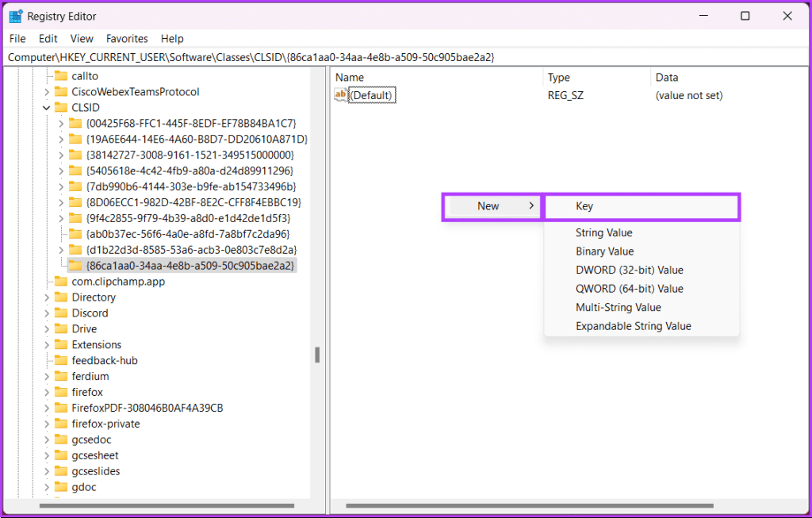Click the Extensions folder icon
Image resolution: width=812 pixels, height=518 pixels.
61,344
